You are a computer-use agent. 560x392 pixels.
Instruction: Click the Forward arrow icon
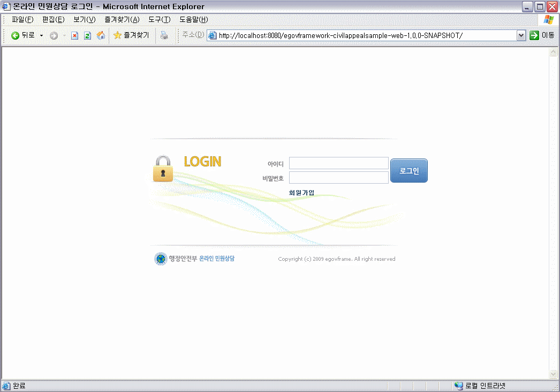54,35
